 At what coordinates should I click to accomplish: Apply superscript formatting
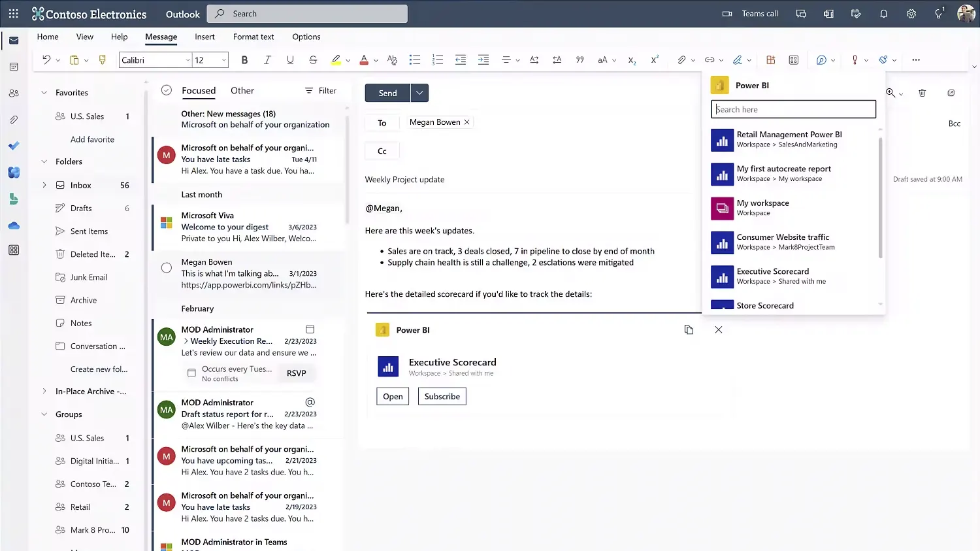tap(655, 59)
